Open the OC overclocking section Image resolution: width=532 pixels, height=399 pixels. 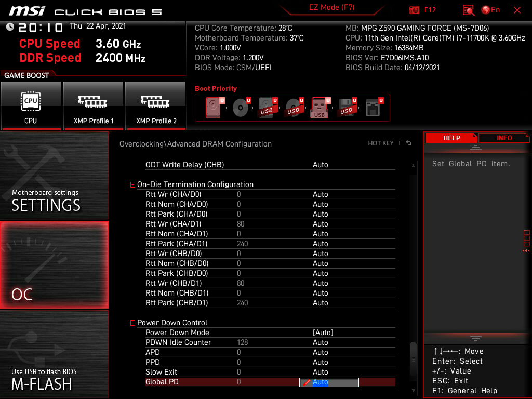pyautogui.click(x=54, y=265)
